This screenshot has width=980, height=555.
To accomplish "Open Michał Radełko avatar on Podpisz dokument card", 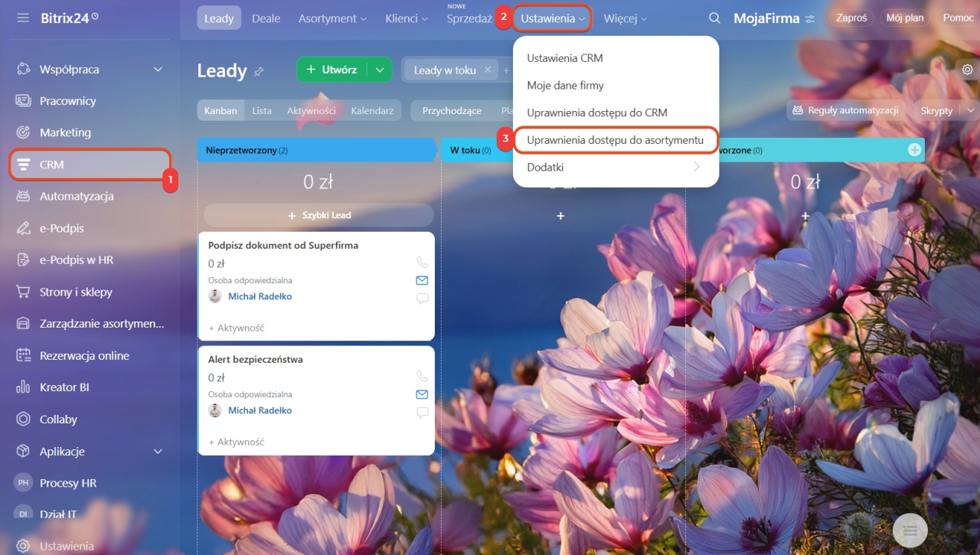I will (215, 296).
